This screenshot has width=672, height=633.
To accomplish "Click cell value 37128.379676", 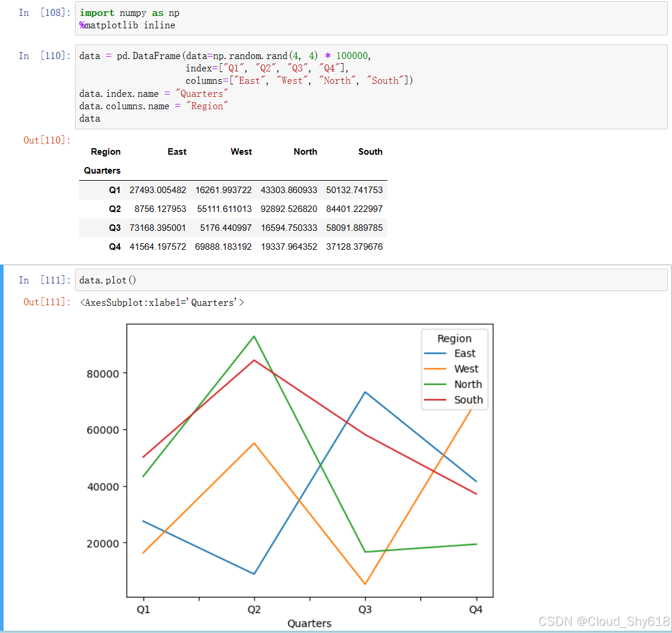I will (x=354, y=246).
